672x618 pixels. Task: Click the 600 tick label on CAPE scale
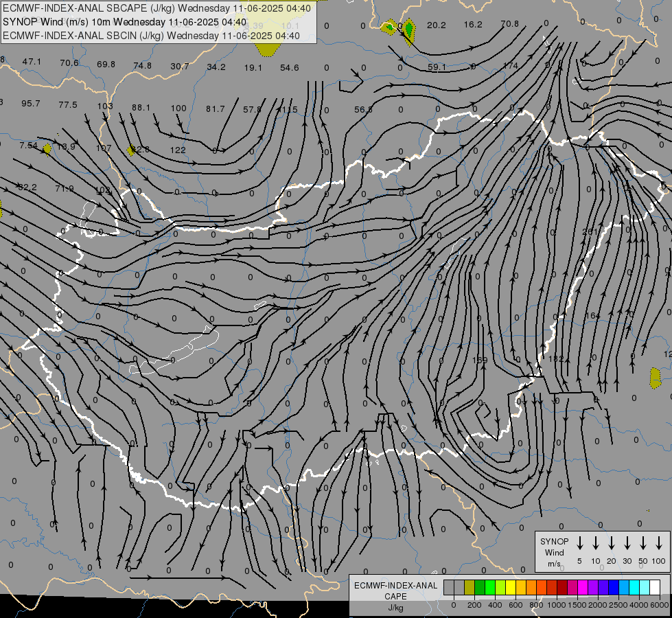[515, 605]
